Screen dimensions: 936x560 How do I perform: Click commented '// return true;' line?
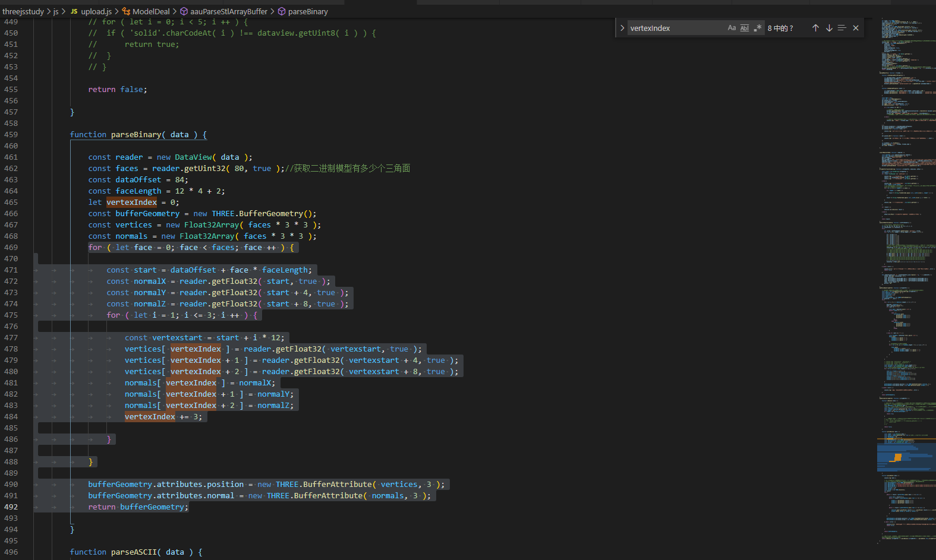tap(134, 44)
